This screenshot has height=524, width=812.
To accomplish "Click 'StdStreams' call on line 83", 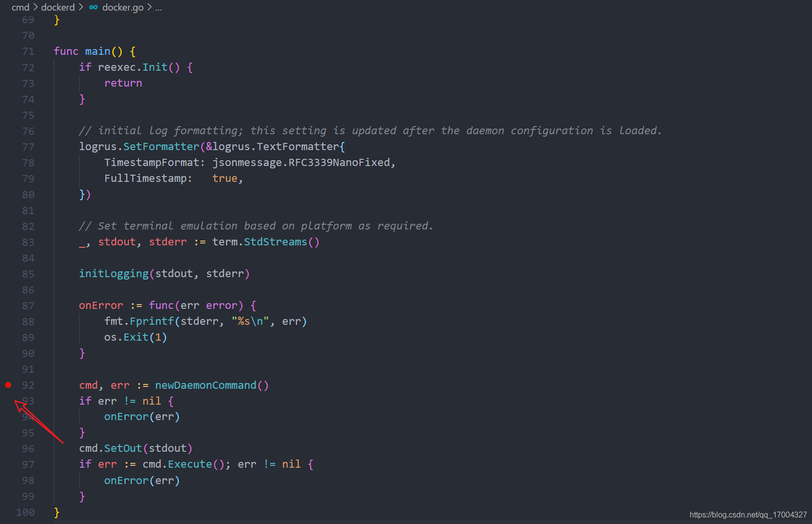I will coord(275,242).
